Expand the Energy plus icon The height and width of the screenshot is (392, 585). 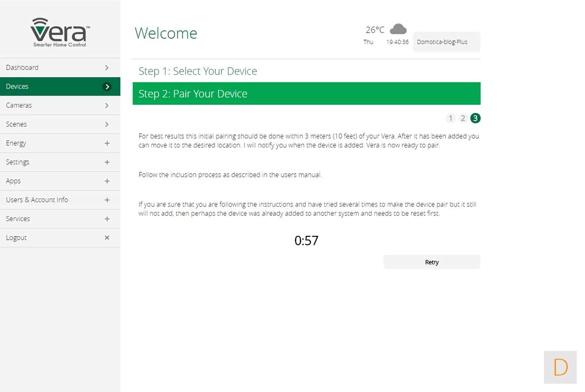click(x=107, y=143)
